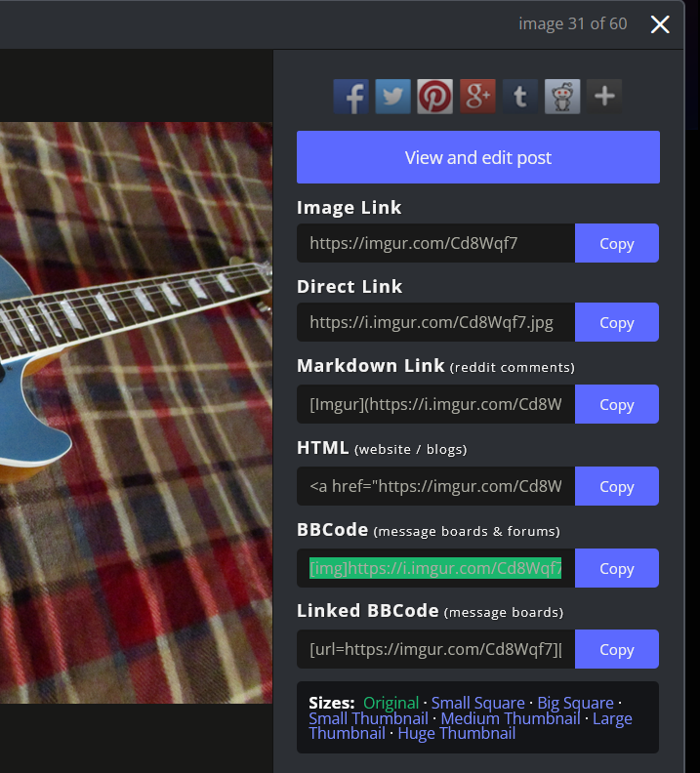Share image on Twitter
The height and width of the screenshot is (773, 700).
point(392,97)
